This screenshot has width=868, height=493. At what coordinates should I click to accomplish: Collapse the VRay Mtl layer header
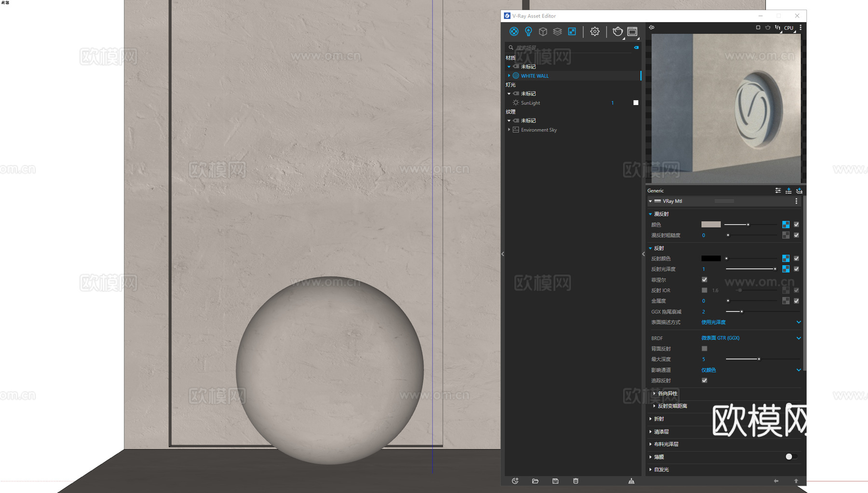coord(651,201)
